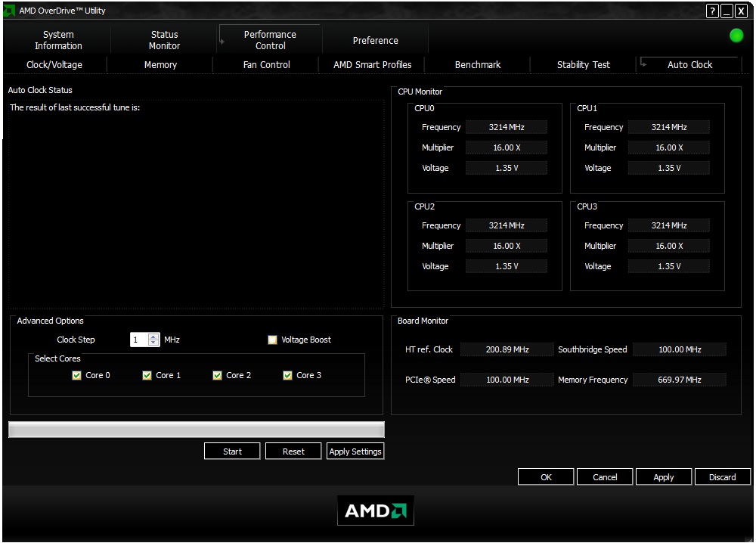Click CPU2 Frequency value 3214 MHz
Viewport: 756px width, 543px height.
[x=507, y=225]
